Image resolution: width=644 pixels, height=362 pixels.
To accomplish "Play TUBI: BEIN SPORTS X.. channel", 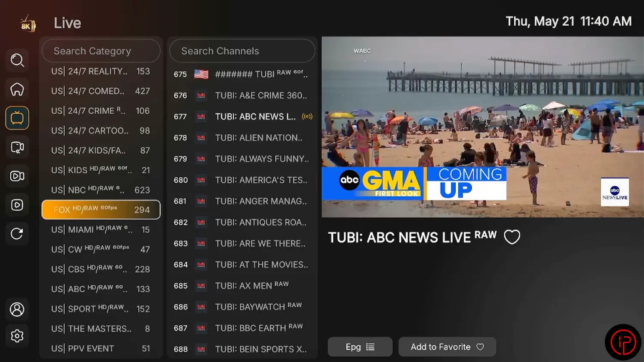I will click(x=242, y=349).
